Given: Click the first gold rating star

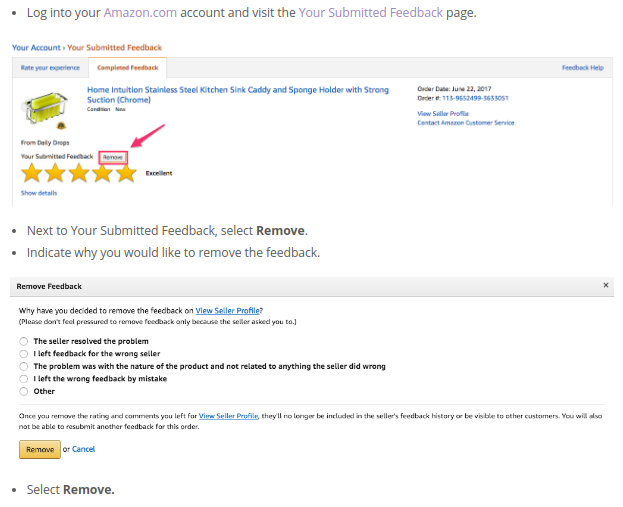Looking at the screenshot, I should [32, 173].
